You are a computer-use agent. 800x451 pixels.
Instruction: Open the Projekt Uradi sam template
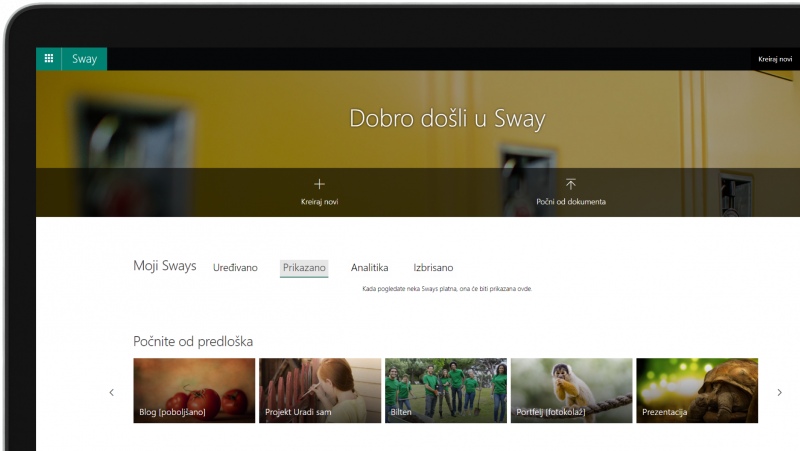[x=320, y=390]
